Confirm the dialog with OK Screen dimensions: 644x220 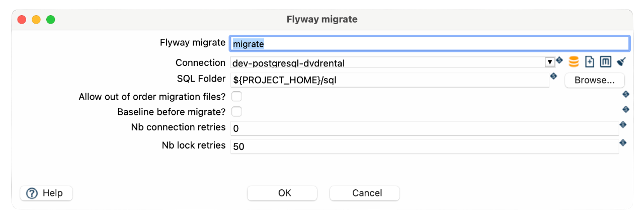pos(282,193)
